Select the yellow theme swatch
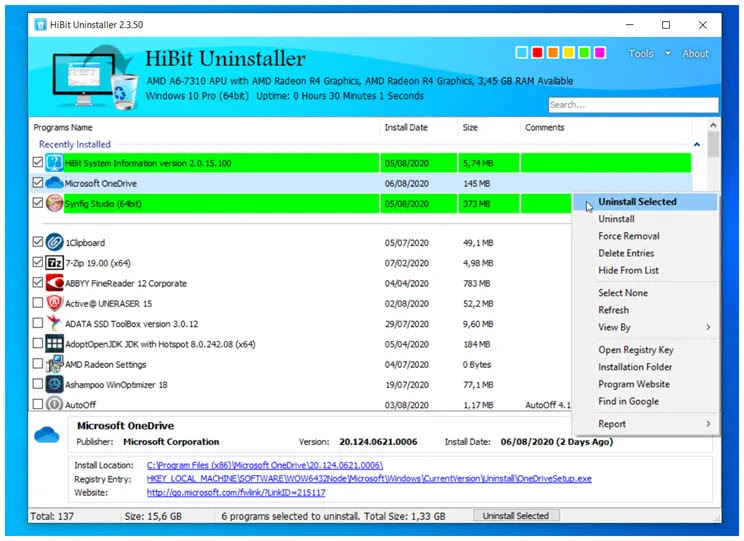This screenshot has height=541, width=744. tap(568, 52)
